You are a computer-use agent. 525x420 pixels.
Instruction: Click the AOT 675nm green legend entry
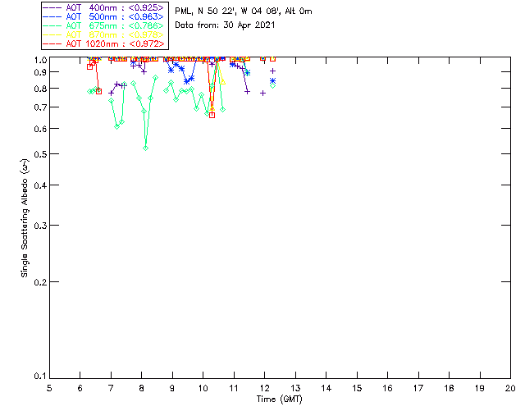[x=104, y=25]
